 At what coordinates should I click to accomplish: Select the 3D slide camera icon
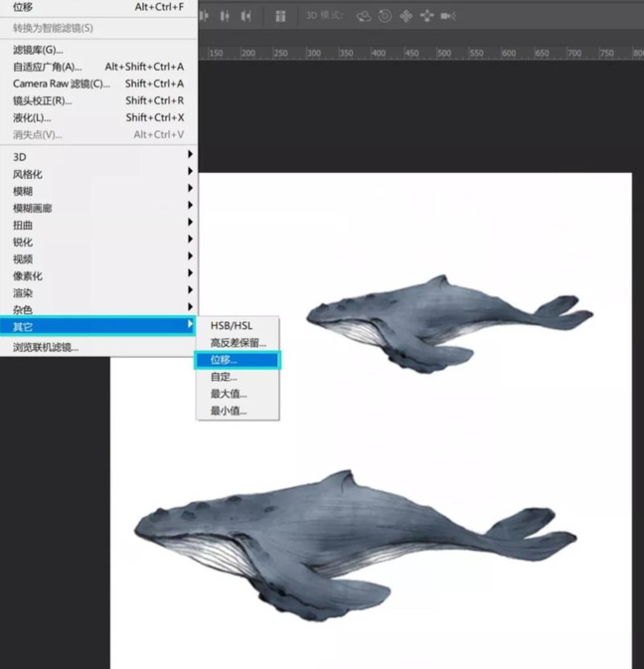(426, 16)
